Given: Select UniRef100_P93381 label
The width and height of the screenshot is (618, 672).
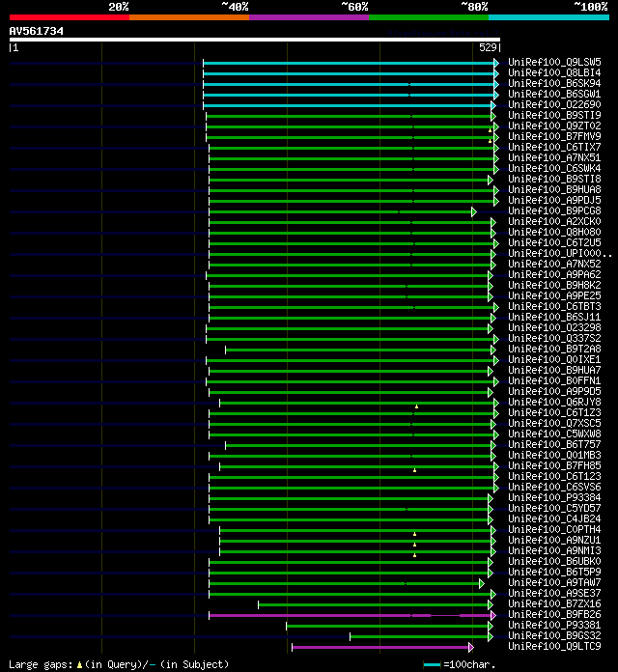Looking at the screenshot, I should pyautogui.click(x=554, y=625).
